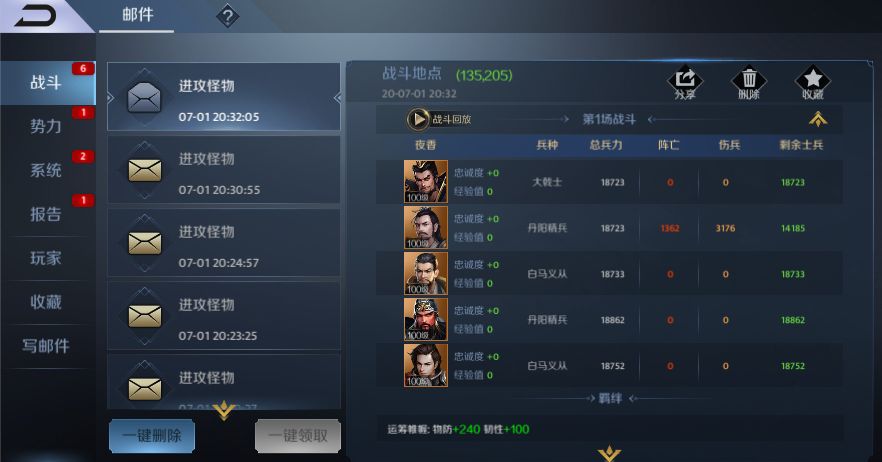Click the first general portrait (大戟士)
The width and height of the screenshot is (882, 462).
(426, 181)
